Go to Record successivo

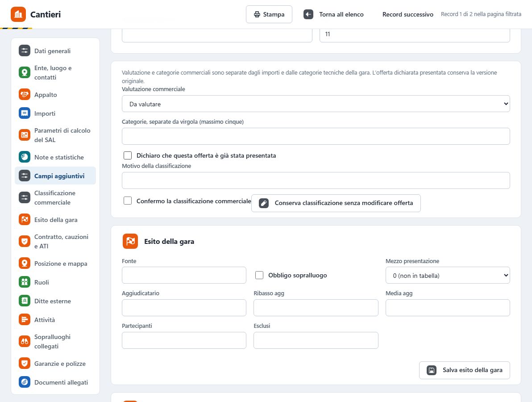tap(408, 14)
